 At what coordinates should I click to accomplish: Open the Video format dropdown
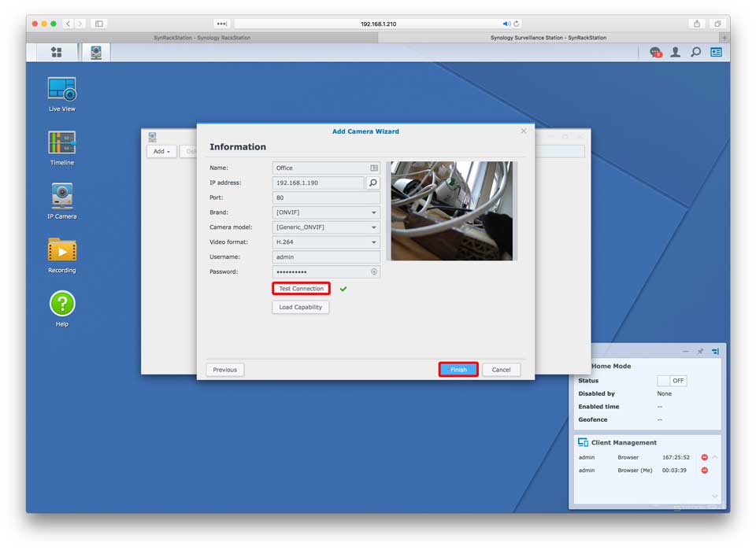[326, 242]
